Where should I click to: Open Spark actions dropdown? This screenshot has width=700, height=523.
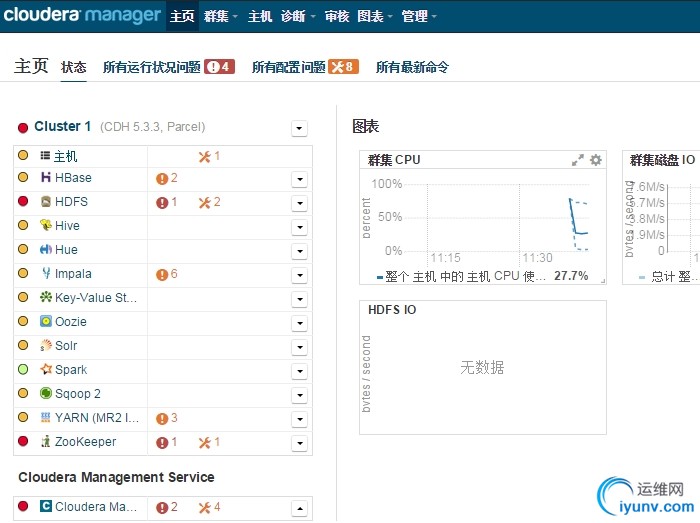(300, 371)
